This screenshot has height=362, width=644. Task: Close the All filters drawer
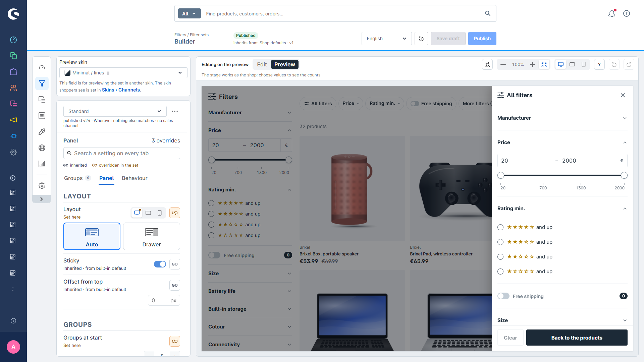click(623, 95)
